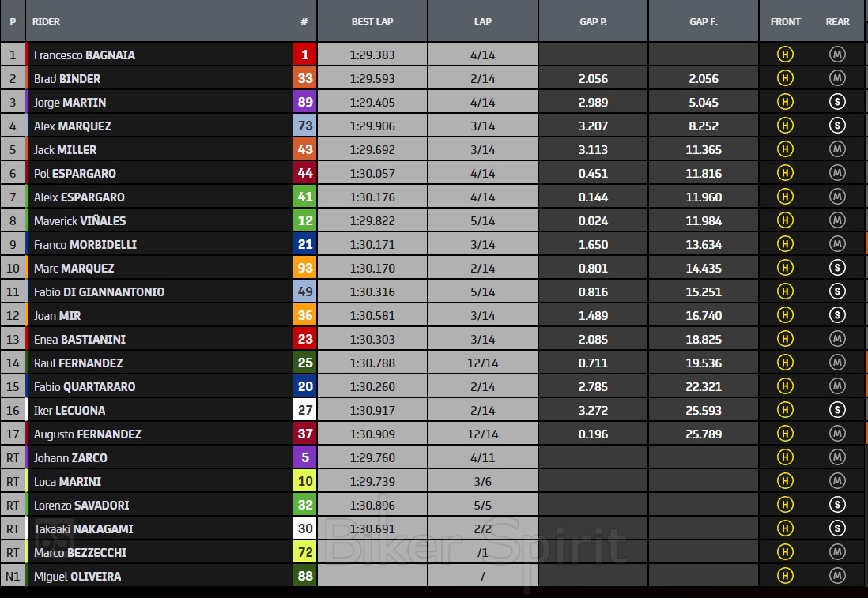
Task: Click Jorge Martin's soft rear tyre icon
Action: [x=837, y=102]
